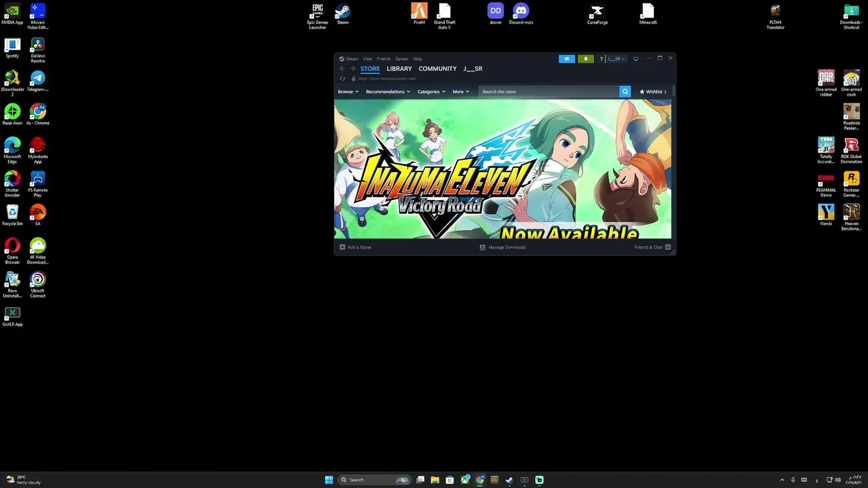
Task: Click the taskbar Search box
Action: click(374, 480)
